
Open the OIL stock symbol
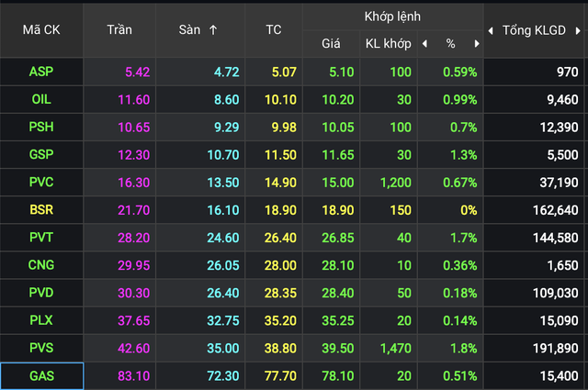[41, 99]
